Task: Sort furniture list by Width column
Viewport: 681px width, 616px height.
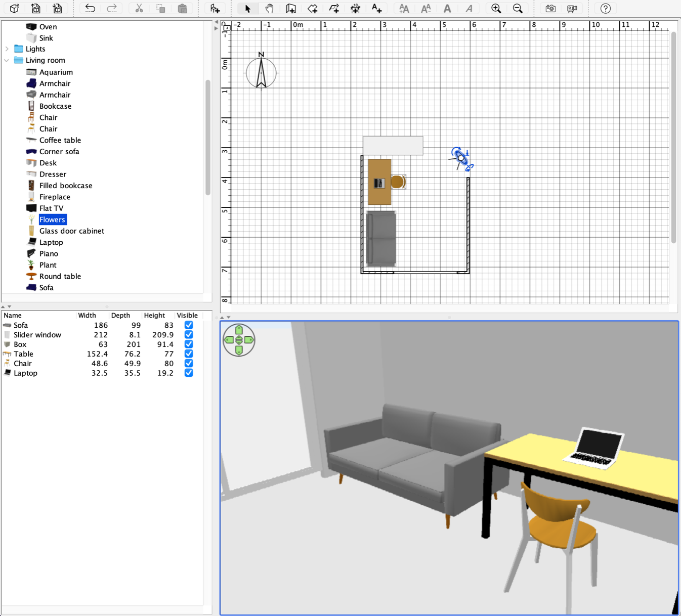Action: click(87, 315)
